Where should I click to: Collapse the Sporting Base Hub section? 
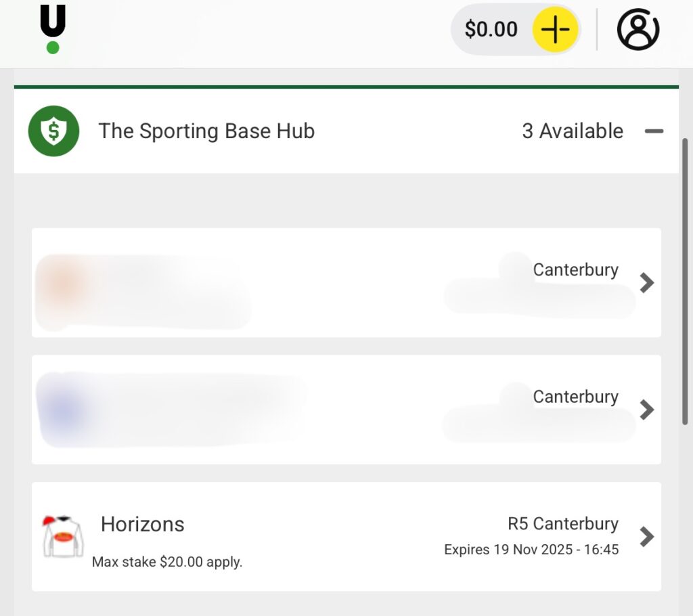(654, 131)
